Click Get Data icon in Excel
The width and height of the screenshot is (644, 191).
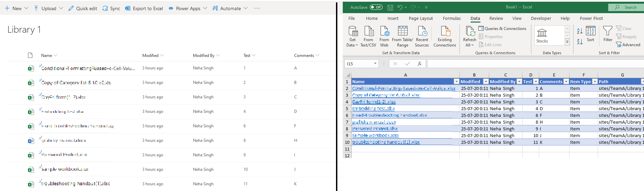coord(353,36)
